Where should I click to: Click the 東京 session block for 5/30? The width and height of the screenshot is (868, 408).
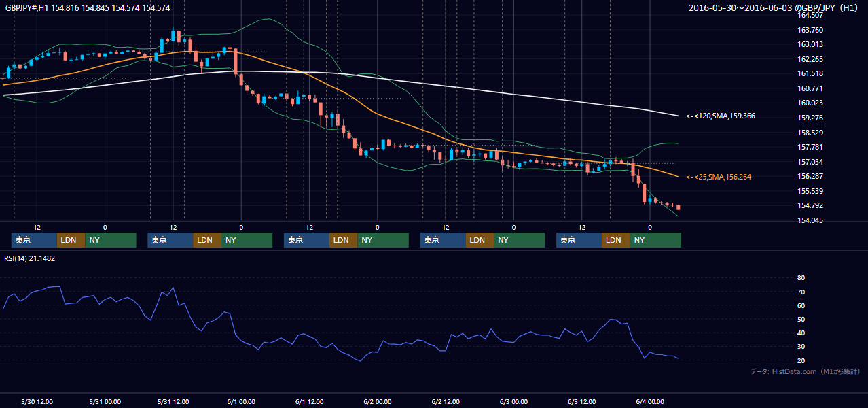pyautogui.click(x=34, y=240)
